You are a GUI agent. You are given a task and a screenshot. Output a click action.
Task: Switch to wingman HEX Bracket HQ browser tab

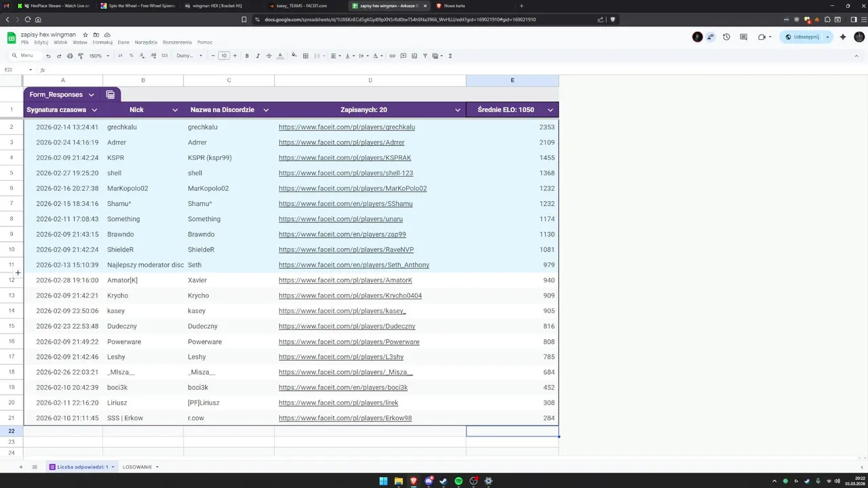pyautogui.click(x=217, y=5)
